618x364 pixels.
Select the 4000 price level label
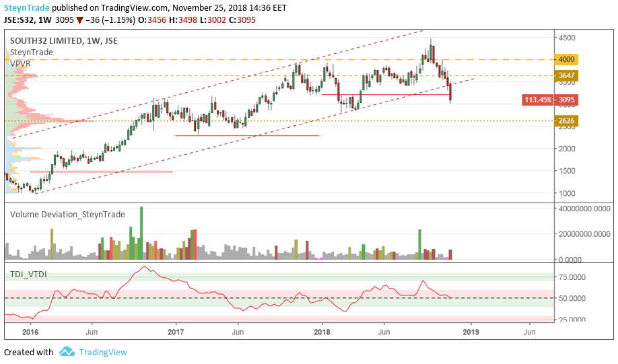click(x=566, y=59)
